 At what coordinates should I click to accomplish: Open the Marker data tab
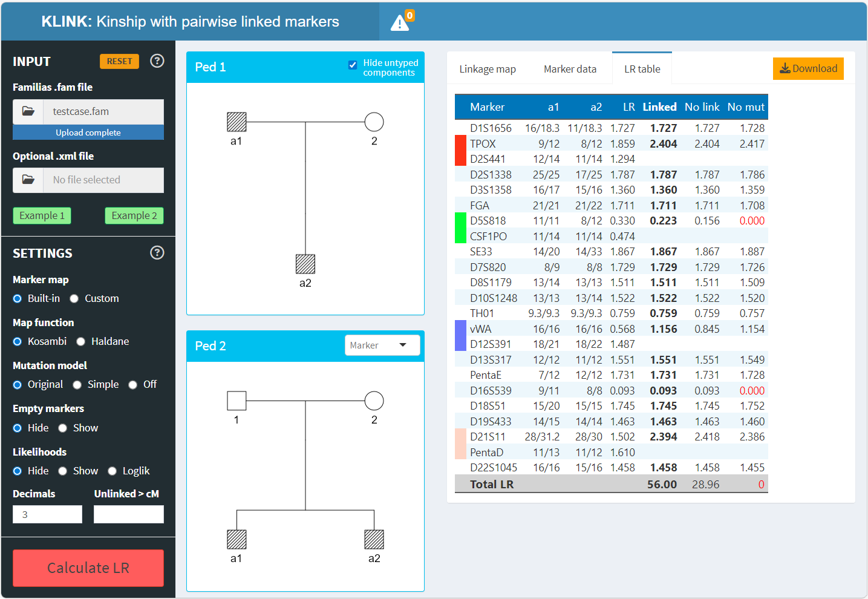tap(569, 70)
